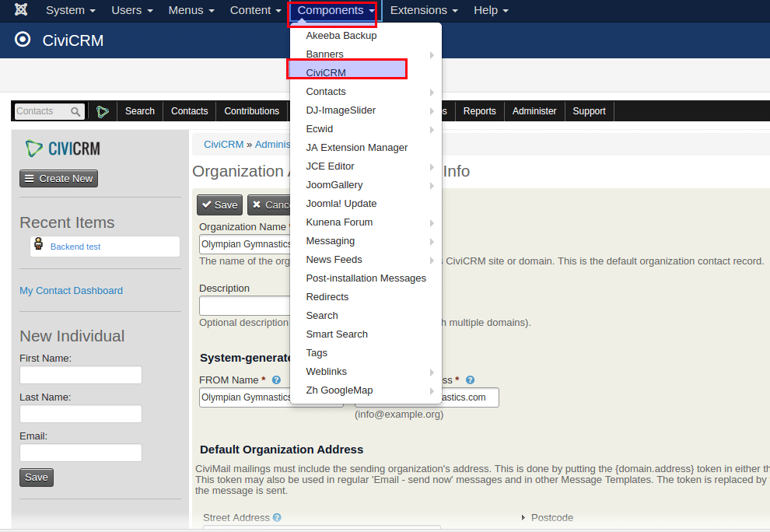770x532 pixels.
Task: Select Tags from the dropdown
Action: pyautogui.click(x=317, y=352)
